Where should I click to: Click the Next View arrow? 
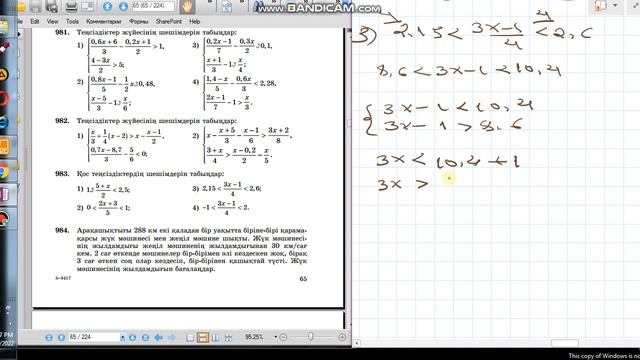[x=171, y=338]
